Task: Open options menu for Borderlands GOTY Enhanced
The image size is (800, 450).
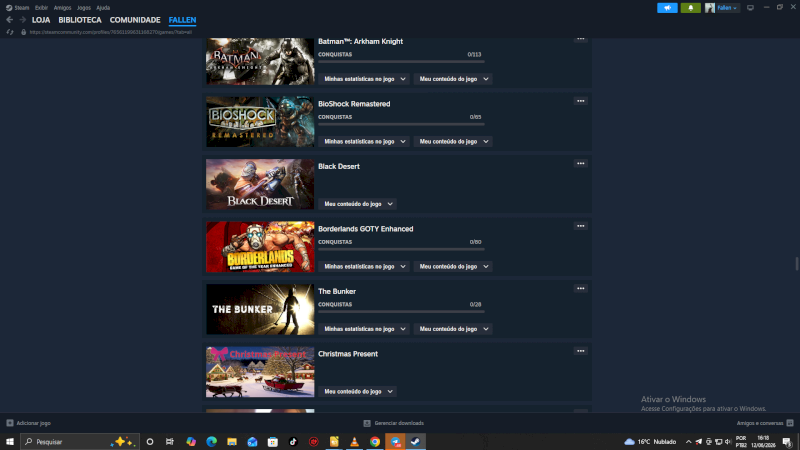Action: (581, 226)
